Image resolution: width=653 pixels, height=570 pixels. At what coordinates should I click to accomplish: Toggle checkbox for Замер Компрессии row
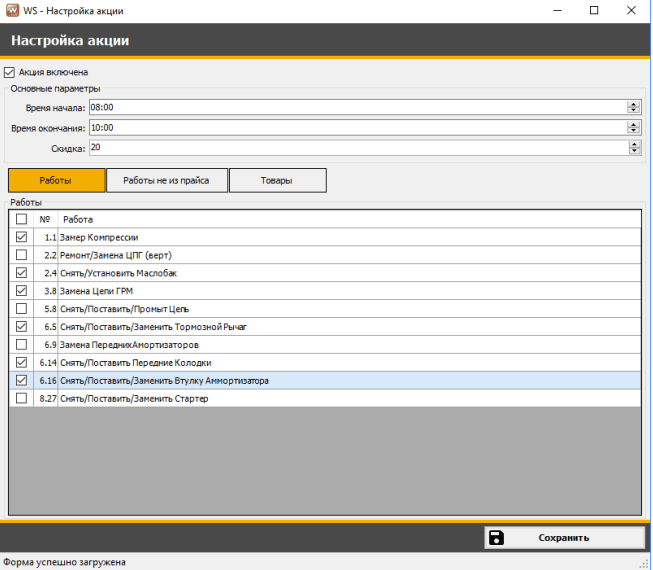tap(22, 237)
